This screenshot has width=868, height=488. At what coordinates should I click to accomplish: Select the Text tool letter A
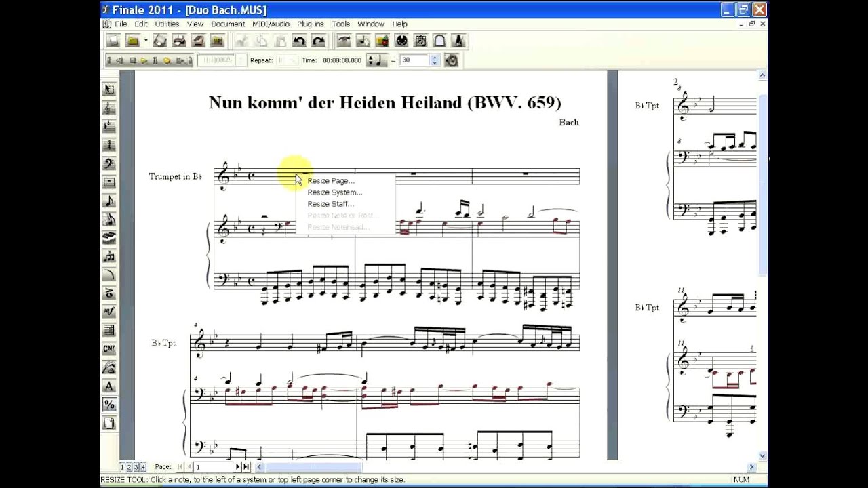coord(108,386)
